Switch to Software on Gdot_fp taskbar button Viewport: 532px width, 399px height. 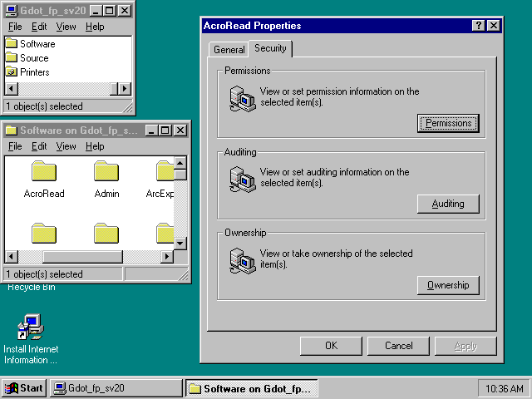point(252,388)
